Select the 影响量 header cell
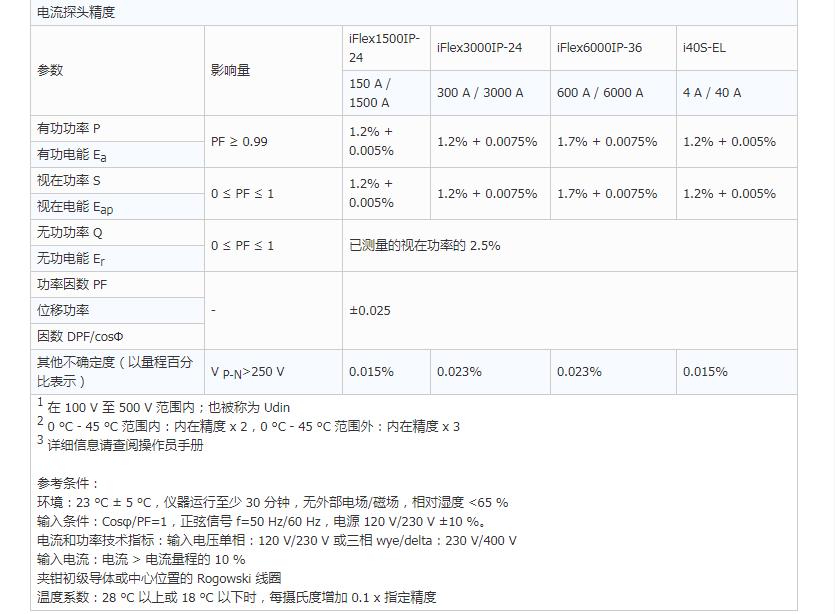835x614 pixels. (230, 70)
